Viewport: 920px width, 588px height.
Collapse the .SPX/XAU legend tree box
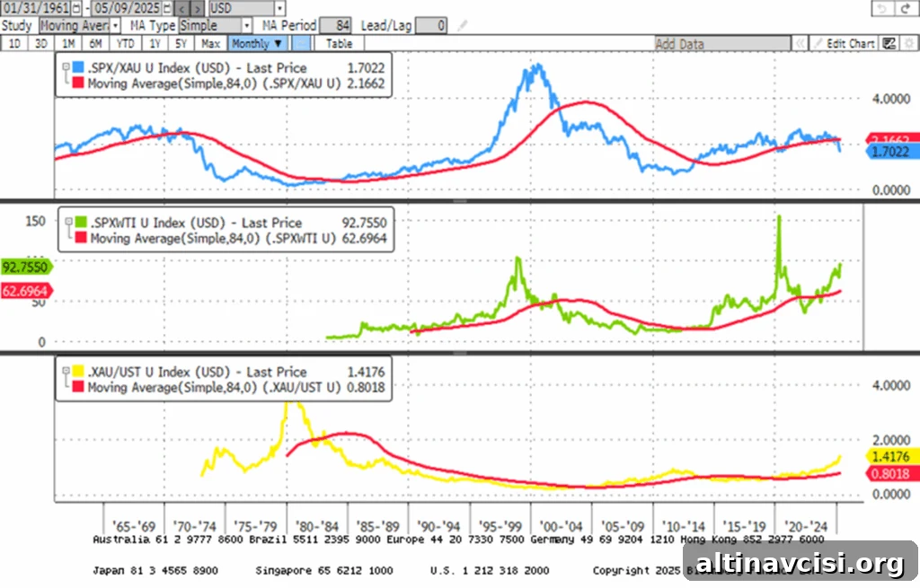(66, 66)
